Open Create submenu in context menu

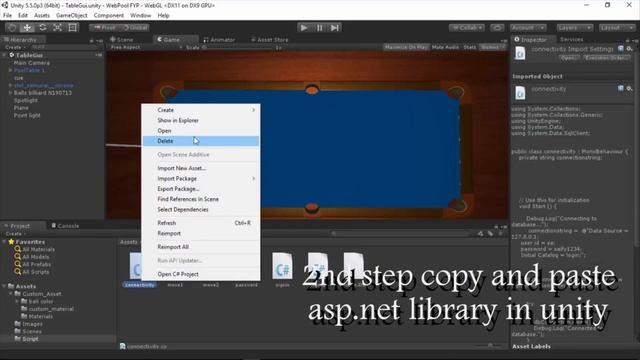(200, 110)
